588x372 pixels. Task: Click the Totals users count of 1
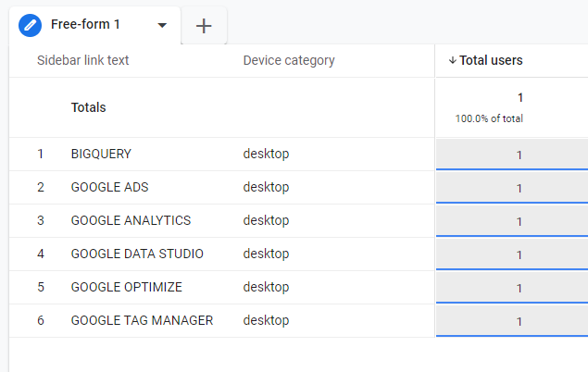[520, 98]
